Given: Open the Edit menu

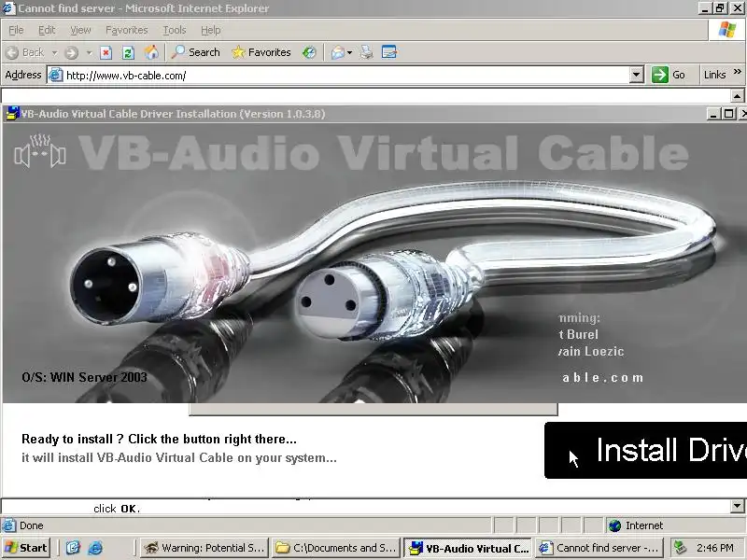Looking at the screenshot, I should tap(47, 30).
